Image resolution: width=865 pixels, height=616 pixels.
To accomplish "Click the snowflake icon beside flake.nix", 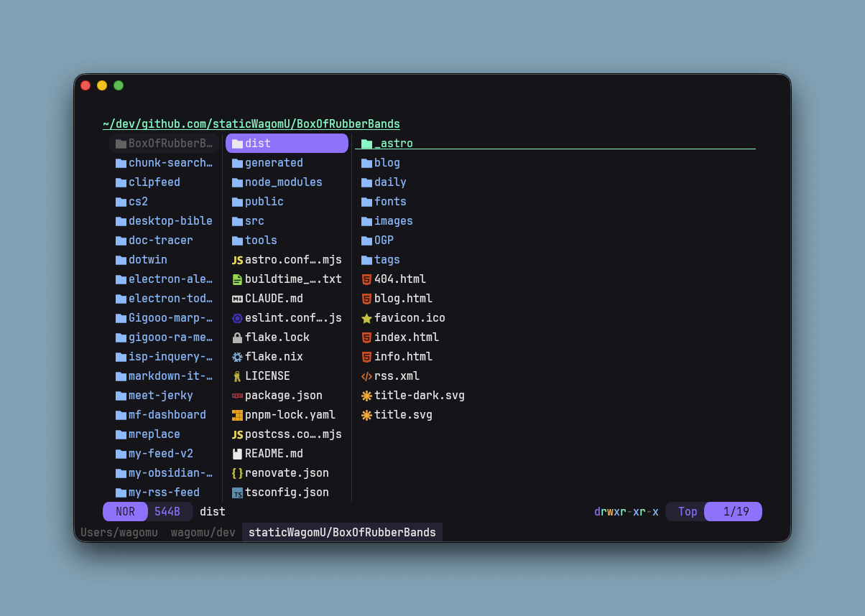I will 237,357.
